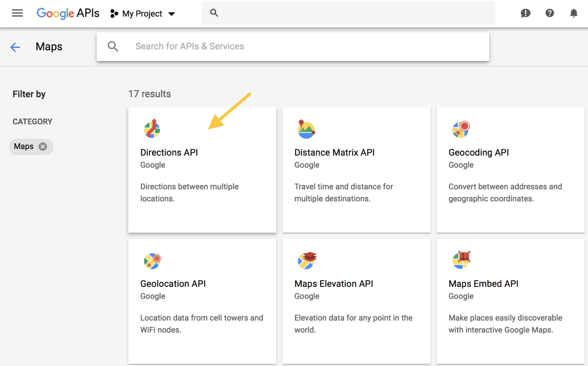Open the navigation hamburger menu
This screenshot has width=588, height=366.
click(17, 13)
